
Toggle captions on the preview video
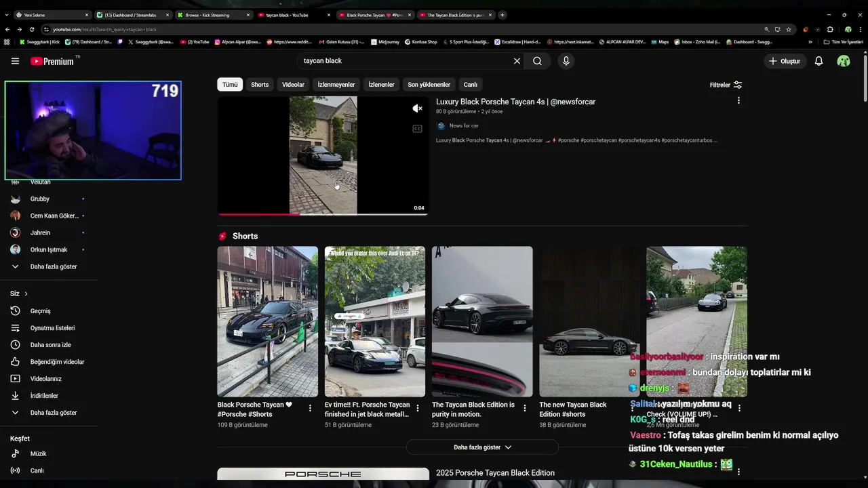click(417, 129)
